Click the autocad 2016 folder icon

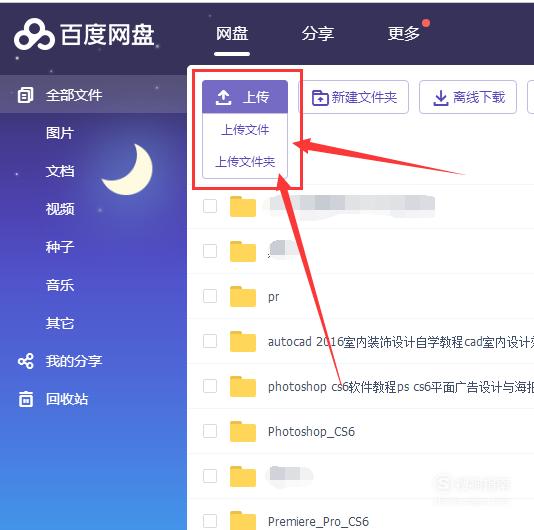(243, 341)
